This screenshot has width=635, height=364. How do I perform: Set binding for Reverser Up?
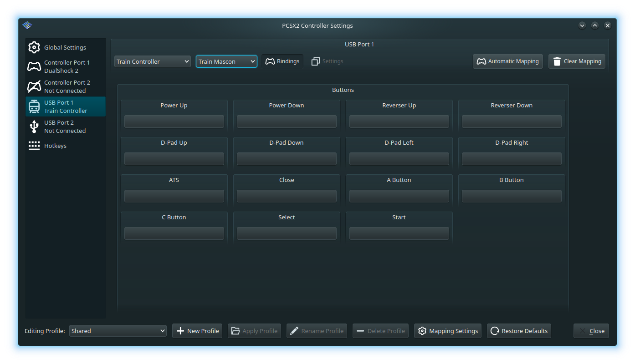[x=399, y=121]
